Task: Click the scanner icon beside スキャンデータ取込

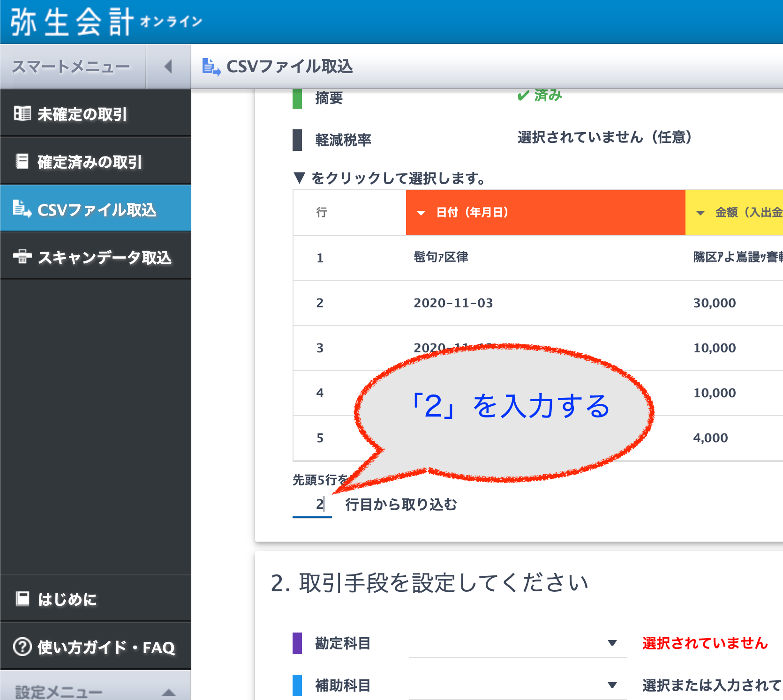Action: 22,256
